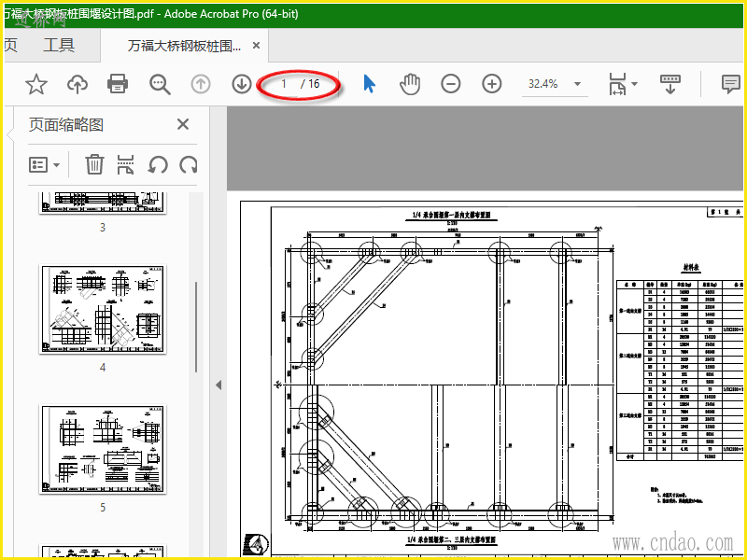The image size is (747, 560).
Task: Collapse the navigation pane triangle
Action: (218, 385)
